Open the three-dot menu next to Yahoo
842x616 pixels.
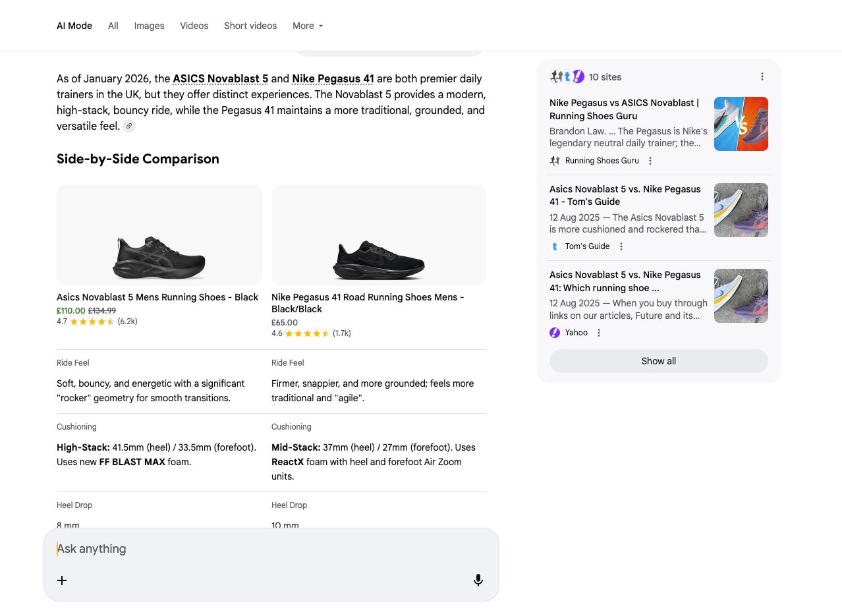point(598,332)
